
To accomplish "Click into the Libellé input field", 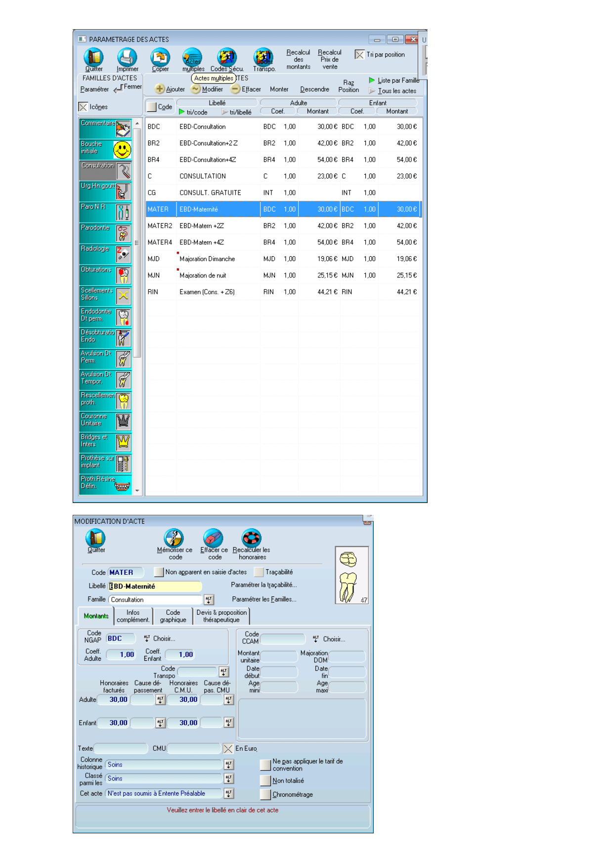I will click(x=155, y=586).
